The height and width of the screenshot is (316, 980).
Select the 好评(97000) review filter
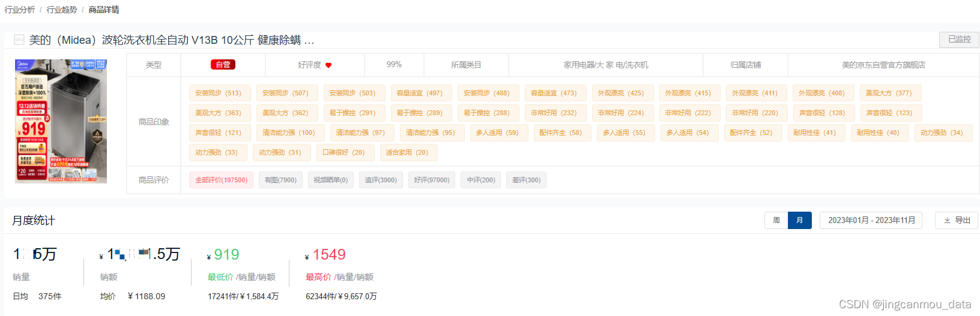432,180
